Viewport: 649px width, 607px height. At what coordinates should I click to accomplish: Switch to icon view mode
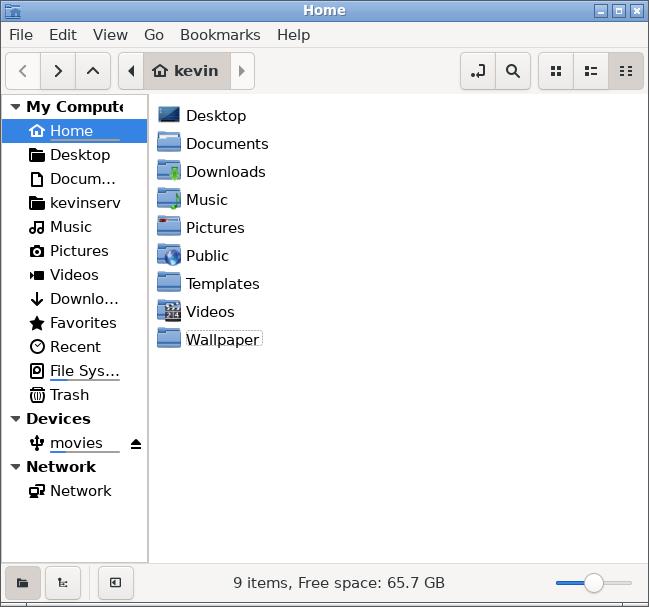tap(556, 71)
